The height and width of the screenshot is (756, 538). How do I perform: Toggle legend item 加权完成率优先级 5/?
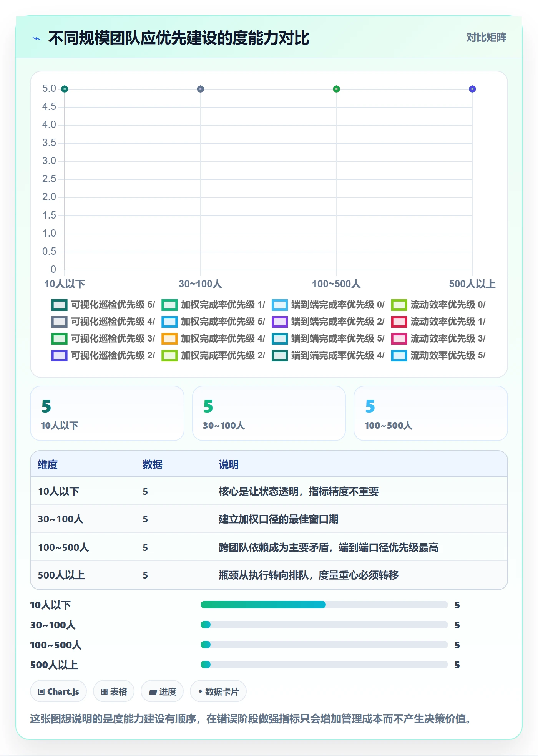tap(213, 322)
